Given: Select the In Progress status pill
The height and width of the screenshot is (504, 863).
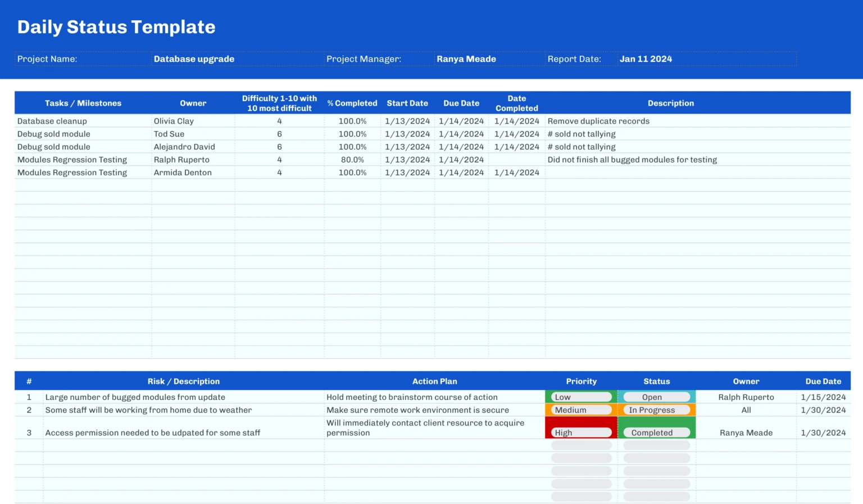Looking at the screenshot, I should pyautogui.click(x=656, y=410).
